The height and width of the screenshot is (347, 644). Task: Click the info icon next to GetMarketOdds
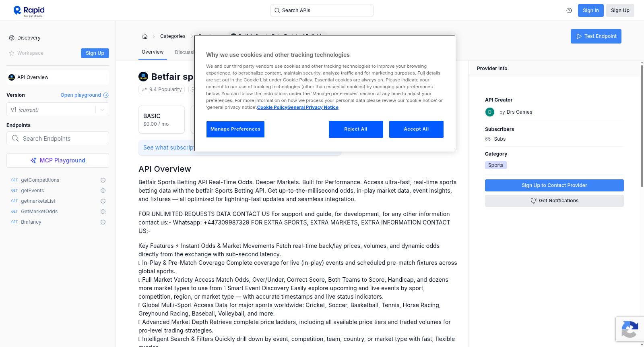[x=103, y=212]
